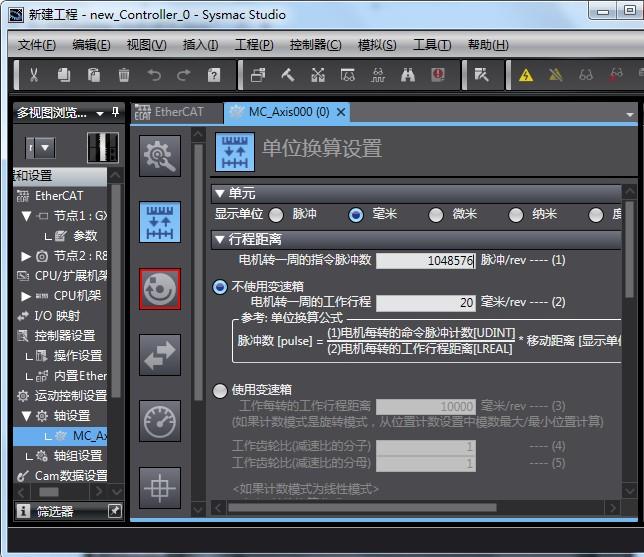Select 脉冲 display unit radio button
Image resolution: width=644 pixels, height=557 pixels.
click(x=276, y=214)
